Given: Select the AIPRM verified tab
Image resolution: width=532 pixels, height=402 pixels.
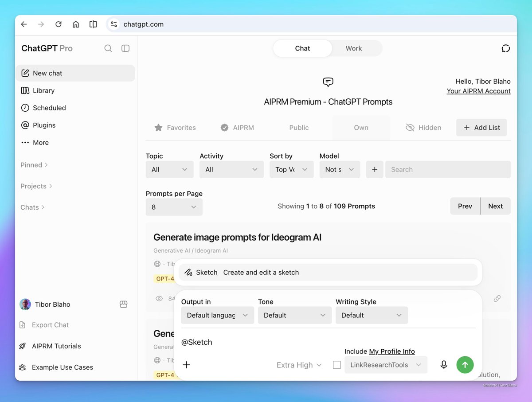Looking at the screenshot, I should coord(237,128).
